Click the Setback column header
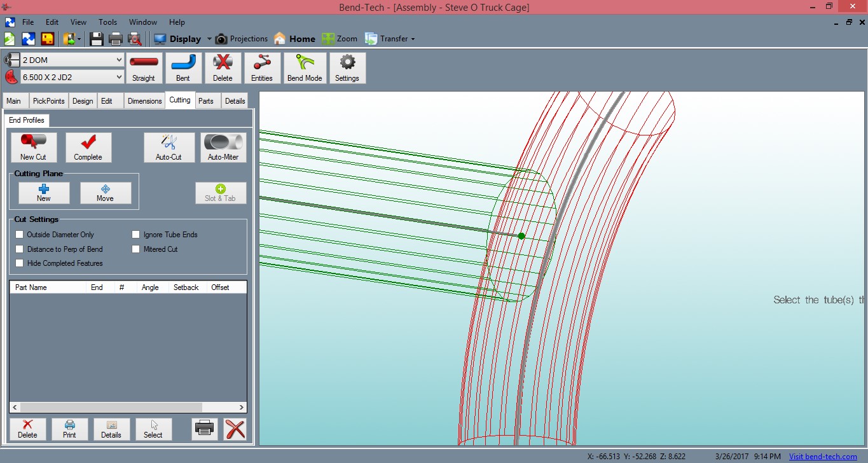The width and height of the screenshot is (868, 463). click(x=186, y=287)
